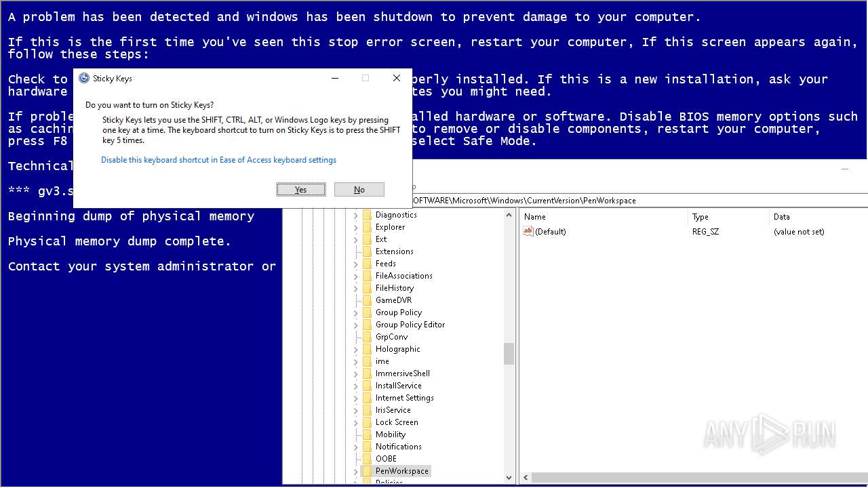868x488 pixels.
Task: Select the Group Policy Editor folder icon
Action: pos(367,325)
